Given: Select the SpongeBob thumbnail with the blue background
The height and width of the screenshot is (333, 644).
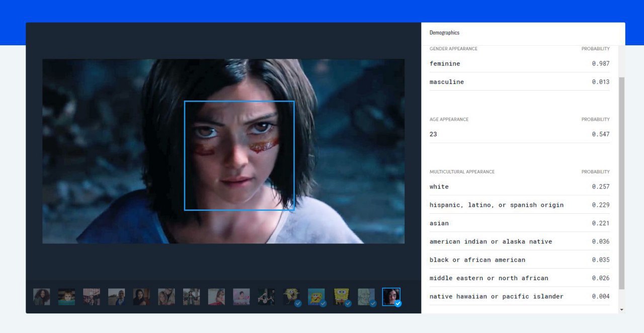Looking at the screenshot, I should click(316, 297).
